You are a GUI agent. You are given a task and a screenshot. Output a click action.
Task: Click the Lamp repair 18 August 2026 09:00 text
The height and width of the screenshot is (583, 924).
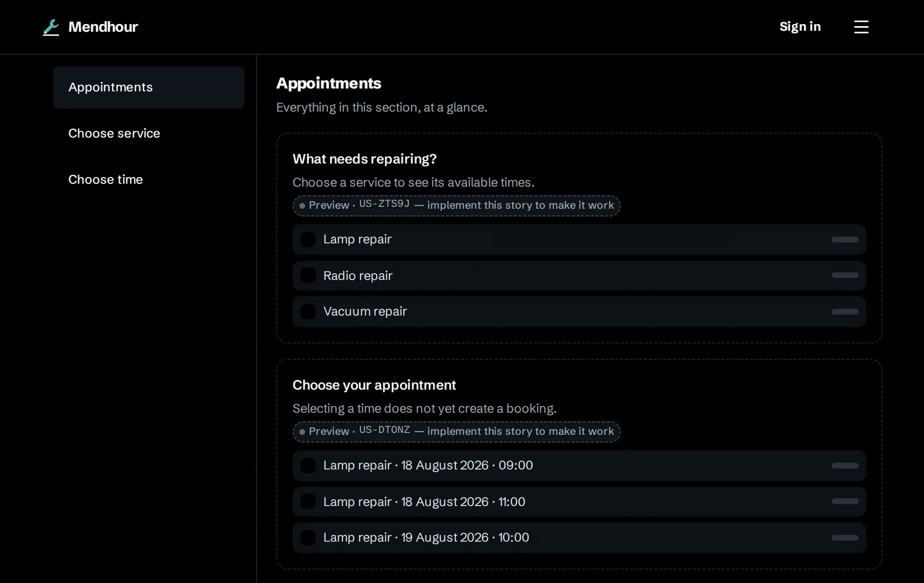[428, 466]
